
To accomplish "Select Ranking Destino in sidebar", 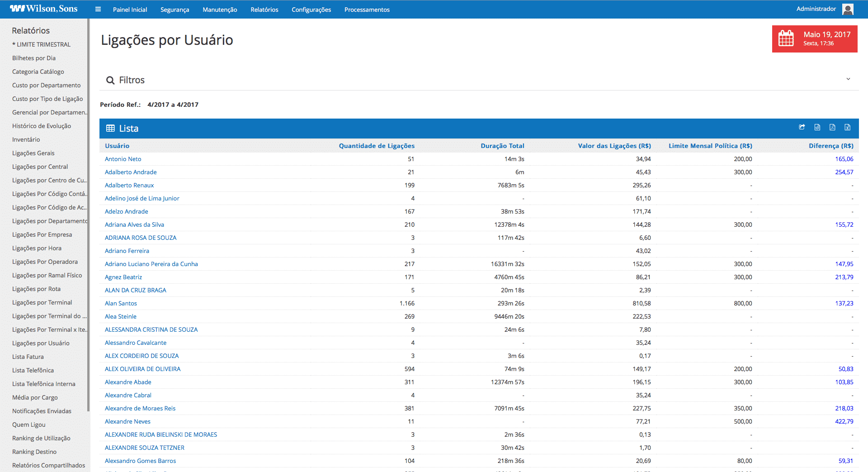I will tap(34, 452).
